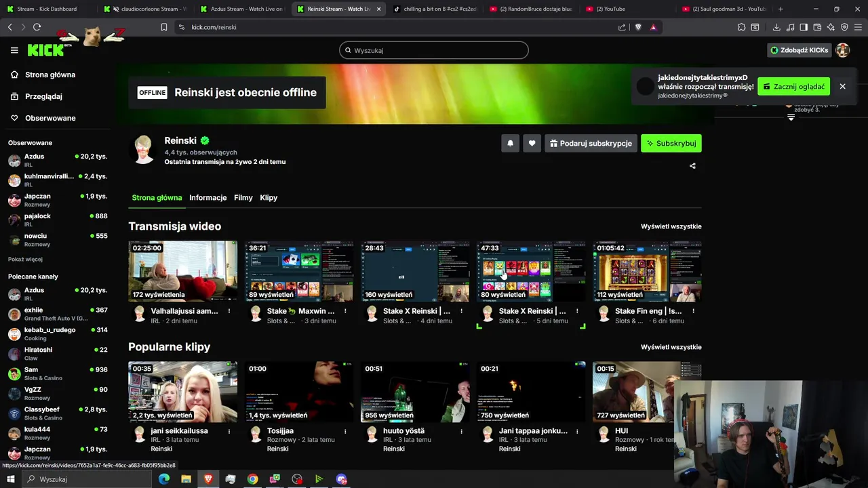868x488 pixels.
Task: Open Brave VPN shield icon
Action: pyautogui.click(x=844, y=27)
